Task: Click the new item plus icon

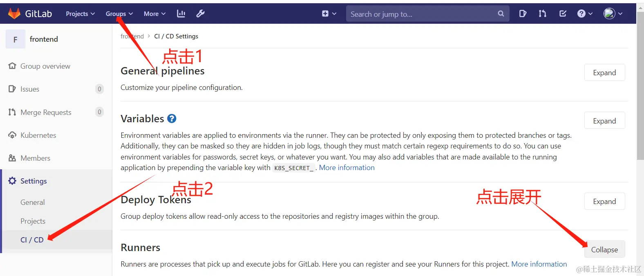Action: point(325,13)
